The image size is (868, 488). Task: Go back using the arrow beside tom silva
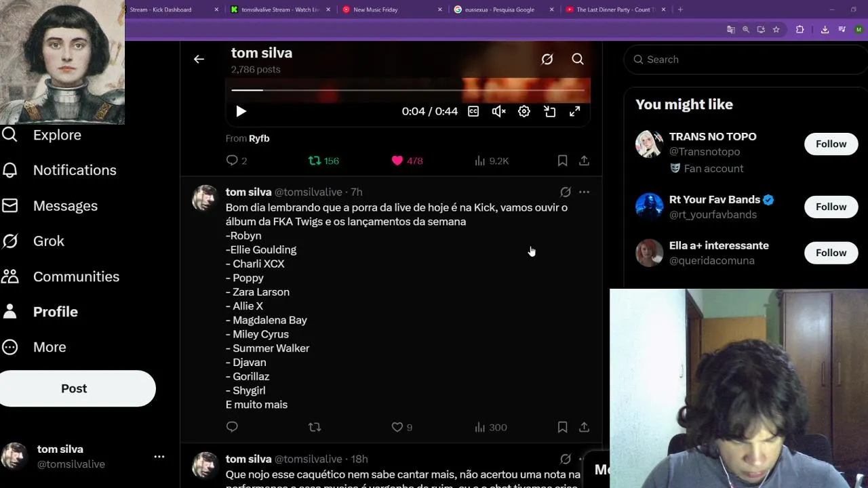[199, 60]
